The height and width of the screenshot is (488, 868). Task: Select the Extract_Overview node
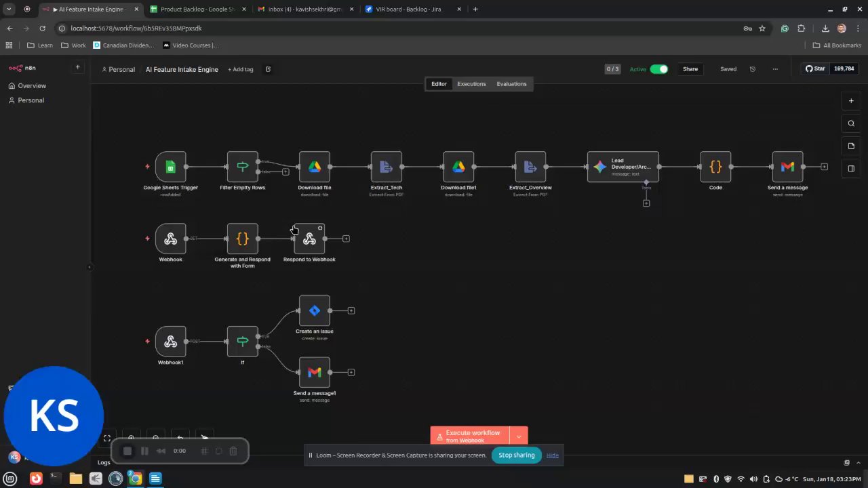(530, 167)
